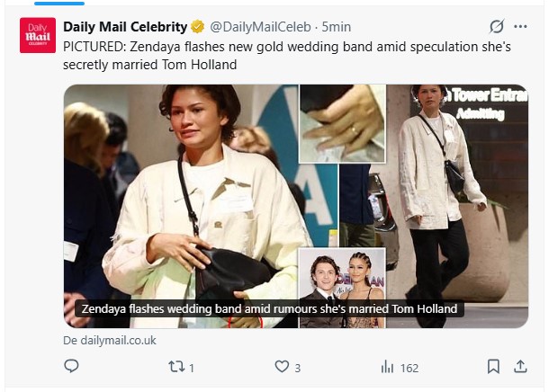Click the Daily Mail Celebrity account name
This screenshot has height=392, width=558.
[125, 27]
